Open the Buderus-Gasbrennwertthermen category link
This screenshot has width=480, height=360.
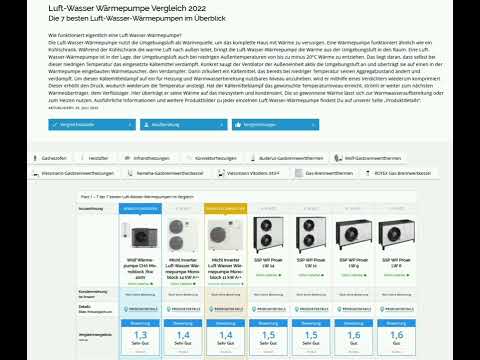point(291,158)
